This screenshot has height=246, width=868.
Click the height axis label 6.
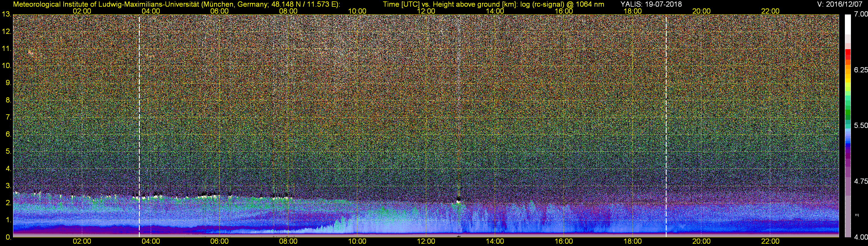point(8,134)
